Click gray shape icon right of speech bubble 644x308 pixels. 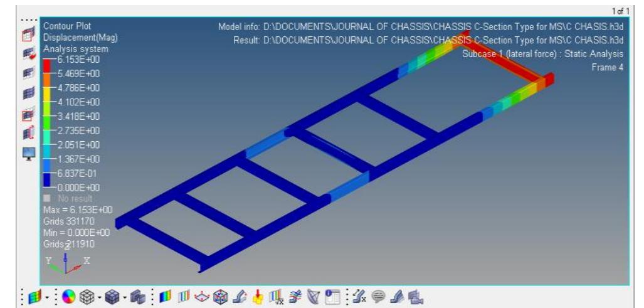click(396, 297)
